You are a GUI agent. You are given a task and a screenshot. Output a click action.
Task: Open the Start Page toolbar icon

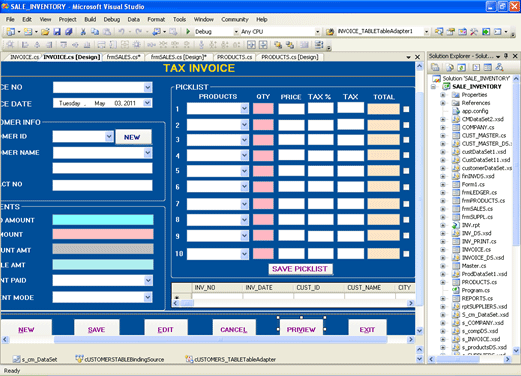(486, 32)
